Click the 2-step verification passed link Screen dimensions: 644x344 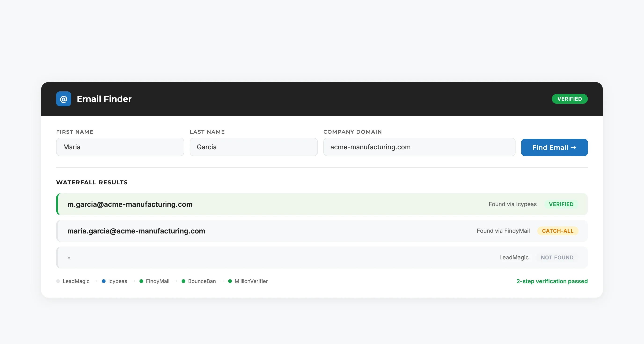pos(552,281)
